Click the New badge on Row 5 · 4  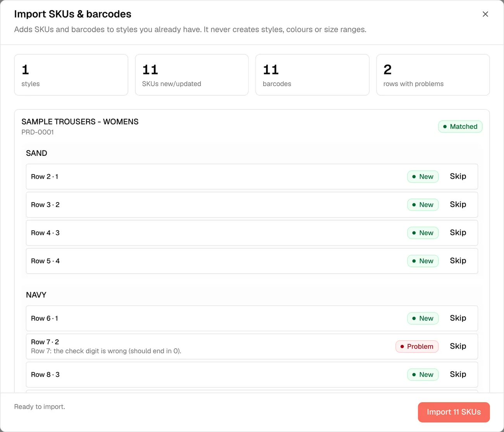pos(423,261)
